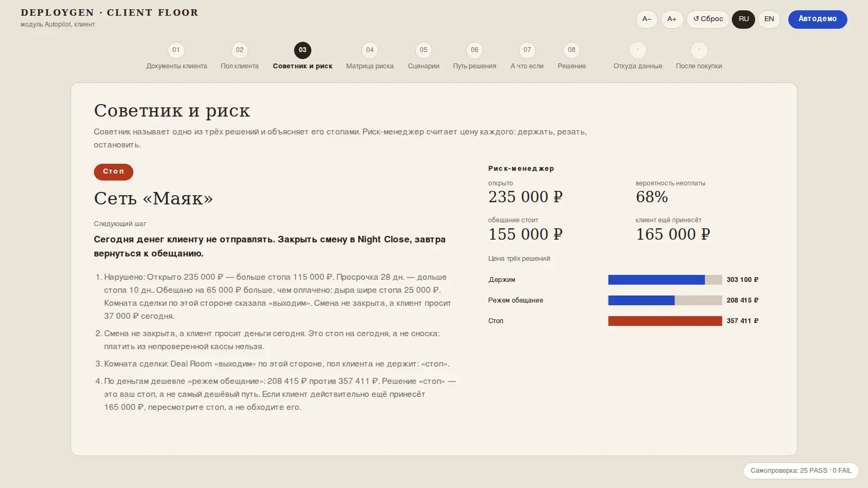Image resolution: width=868 pixels, height=488 pixels.
Task: Go to step 02 Пол клиента
Action: (240, 56)
